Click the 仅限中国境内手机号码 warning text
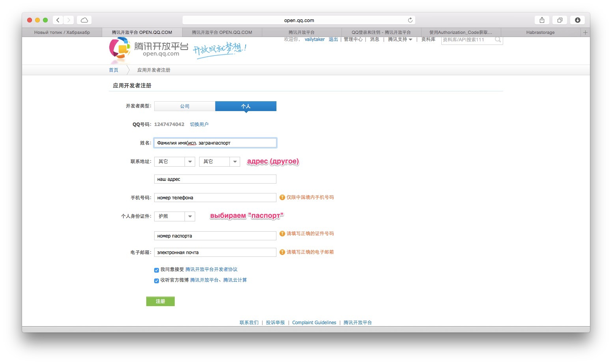 [x=310, y=197]
